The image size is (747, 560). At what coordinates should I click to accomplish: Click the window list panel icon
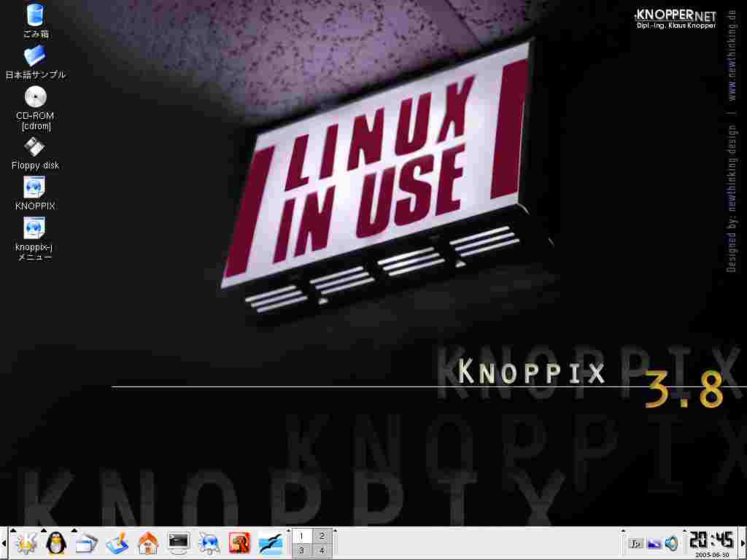87,543
